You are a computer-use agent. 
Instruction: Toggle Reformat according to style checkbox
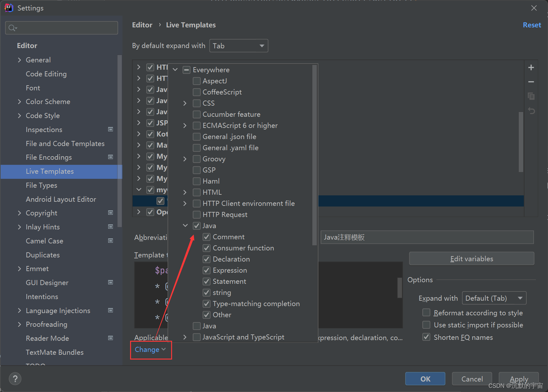click(x=426, y=312)
